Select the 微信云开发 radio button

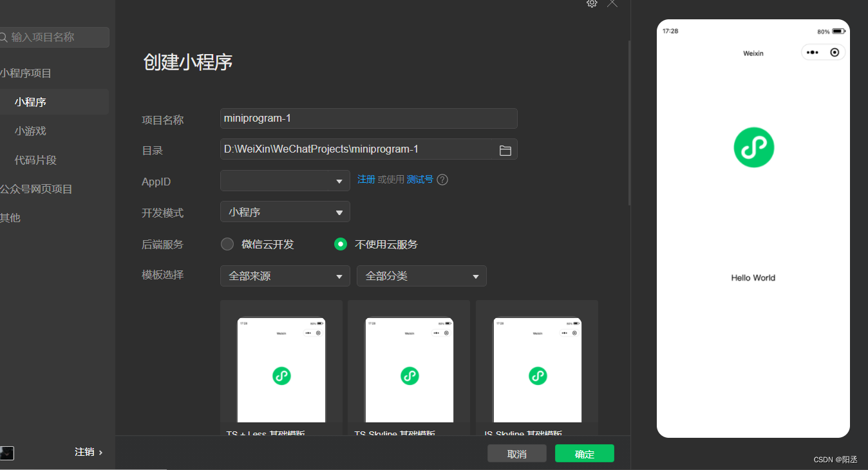click(227, 244)
